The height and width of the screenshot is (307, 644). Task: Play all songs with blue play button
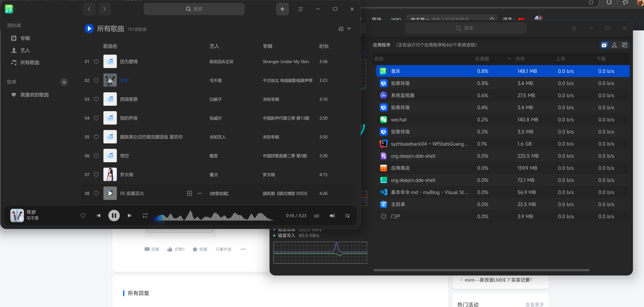coord(89,29)
